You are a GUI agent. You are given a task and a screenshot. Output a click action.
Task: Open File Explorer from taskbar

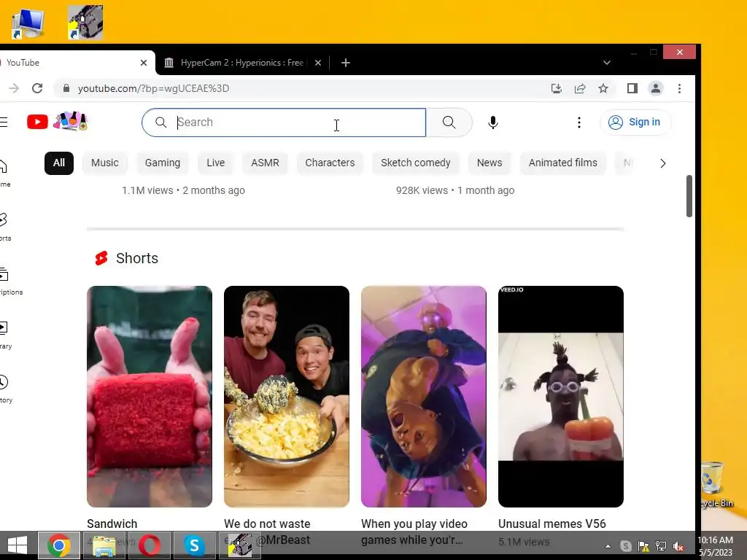(104, 545)
